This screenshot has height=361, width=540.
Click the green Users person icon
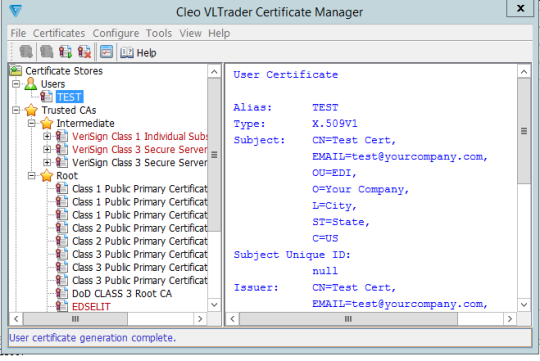pos(31,84)
